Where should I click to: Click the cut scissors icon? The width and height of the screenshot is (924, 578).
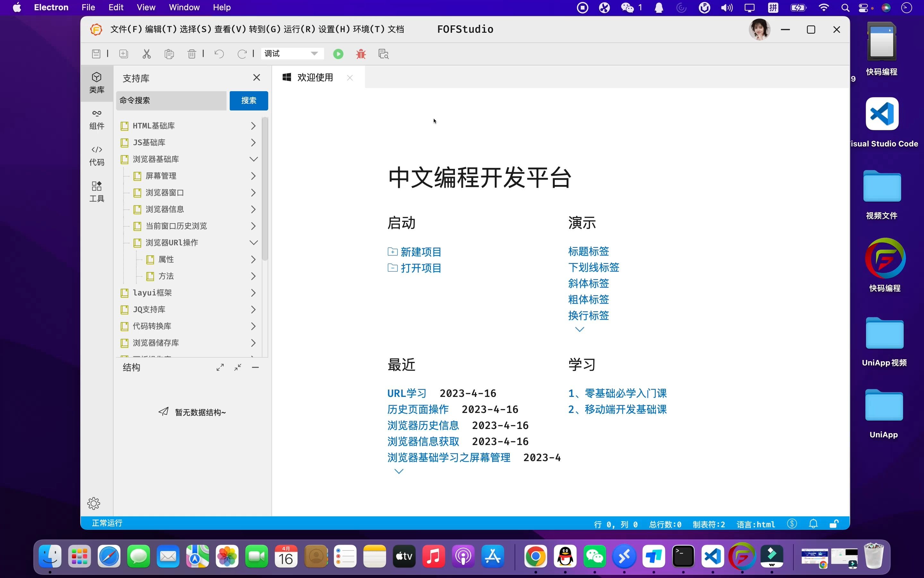[147, 54]
